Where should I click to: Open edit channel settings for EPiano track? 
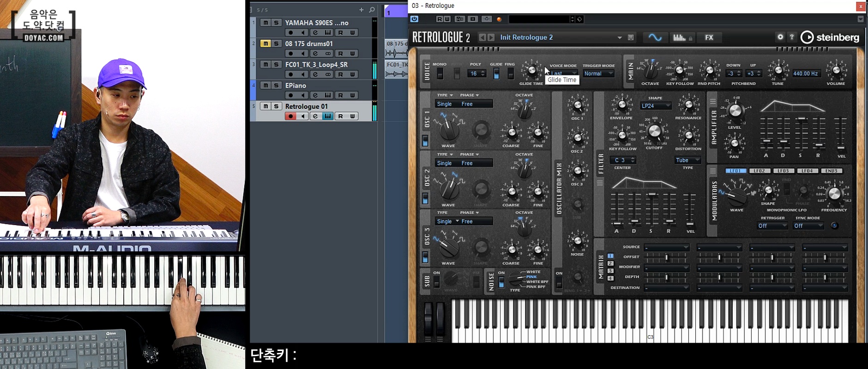click(x=315, y=95)
